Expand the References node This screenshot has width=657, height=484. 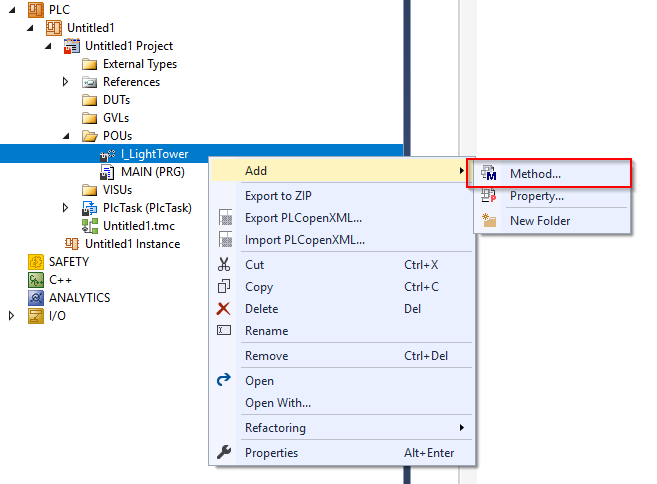tap(65, 82)
